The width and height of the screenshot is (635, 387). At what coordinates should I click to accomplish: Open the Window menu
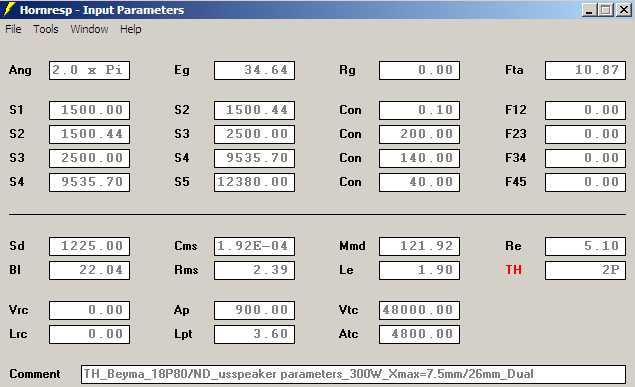[x=89, y=29]
